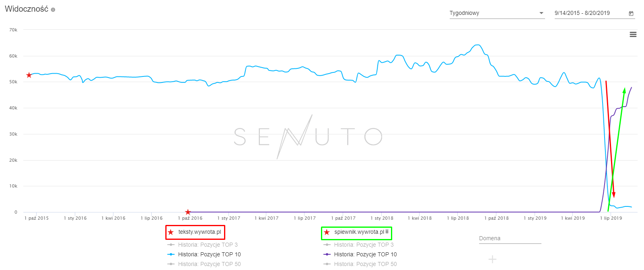Toggle teksty TOP 3 history series
Screen dimensions: 644x270
208,245
